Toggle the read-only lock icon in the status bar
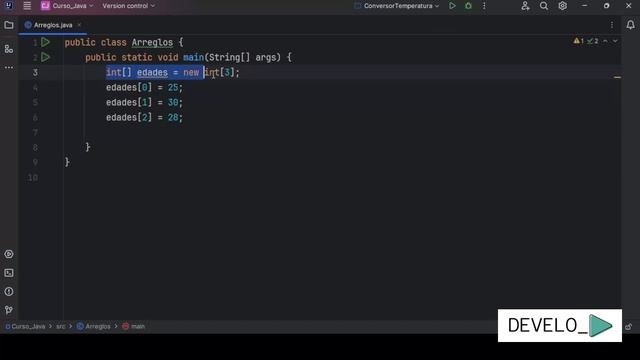Viewport: 640px width, 360px height. (x=629, y=327)
